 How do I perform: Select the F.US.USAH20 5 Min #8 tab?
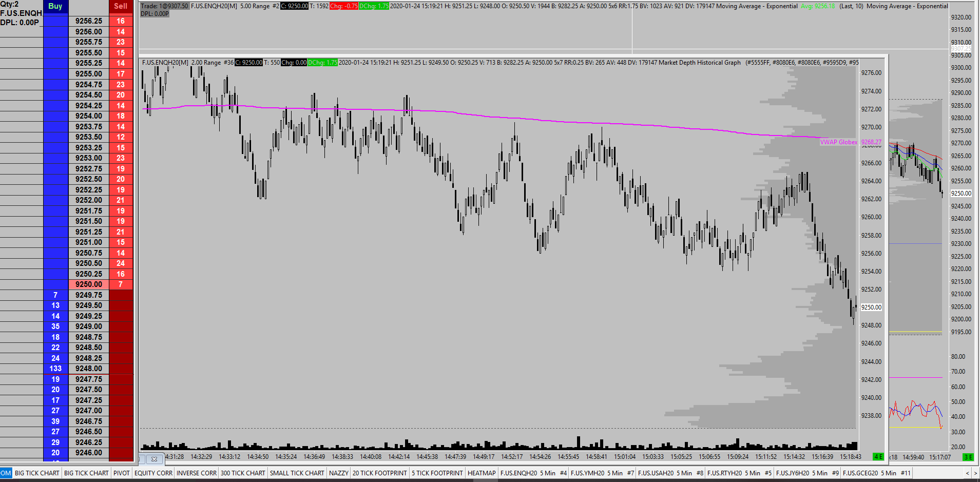tap(670, 473)
